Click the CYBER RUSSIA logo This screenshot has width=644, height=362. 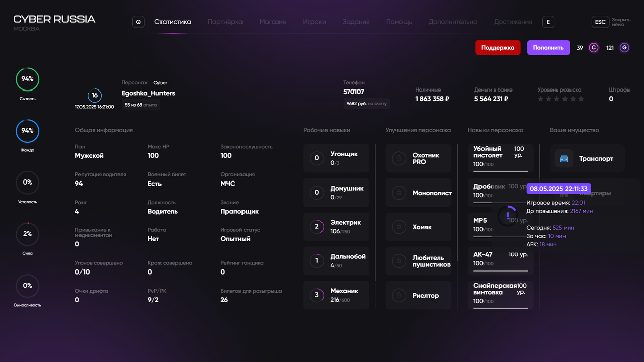click(x=54, y=19)
